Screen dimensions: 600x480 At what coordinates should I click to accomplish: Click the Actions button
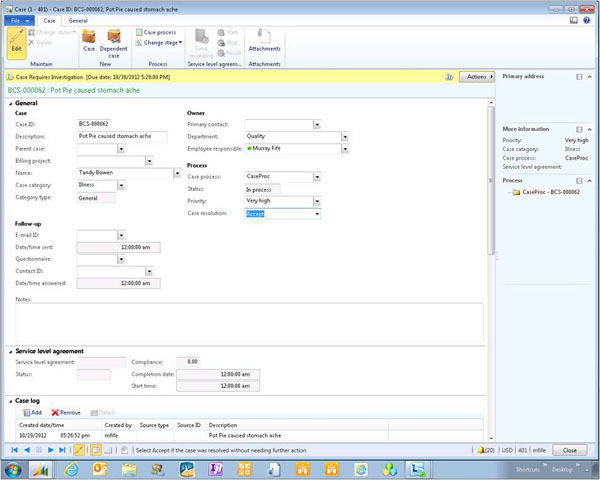click(478, 76)
